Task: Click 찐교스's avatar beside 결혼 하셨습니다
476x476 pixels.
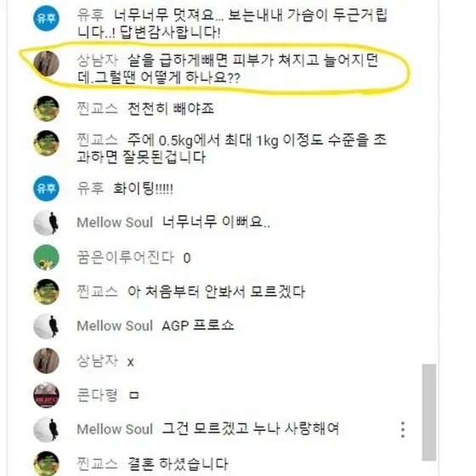Action: click(x=46, y=463)
